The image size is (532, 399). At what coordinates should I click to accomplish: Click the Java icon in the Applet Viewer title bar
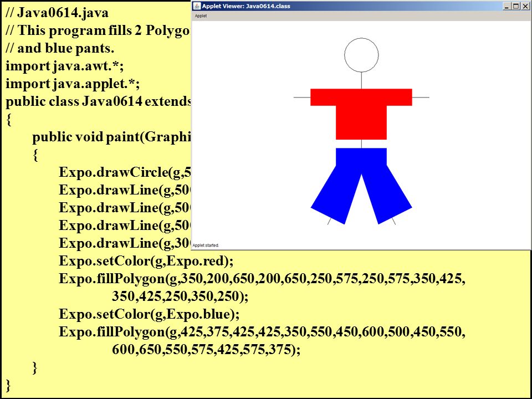(x=197, y=6)
